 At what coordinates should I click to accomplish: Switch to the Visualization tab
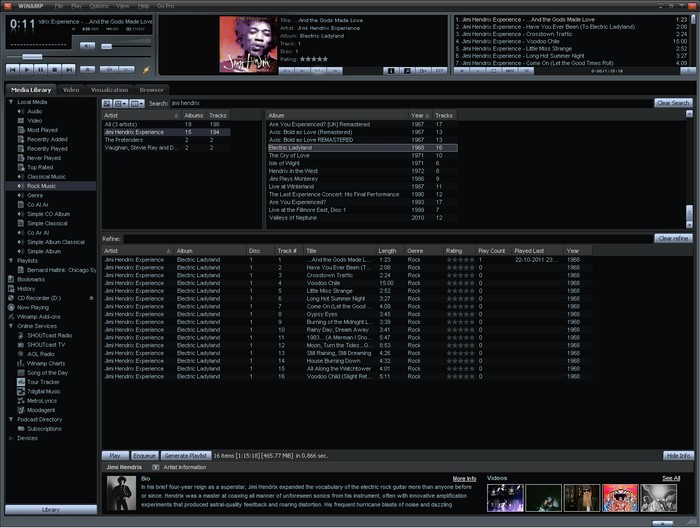point(109,90)
